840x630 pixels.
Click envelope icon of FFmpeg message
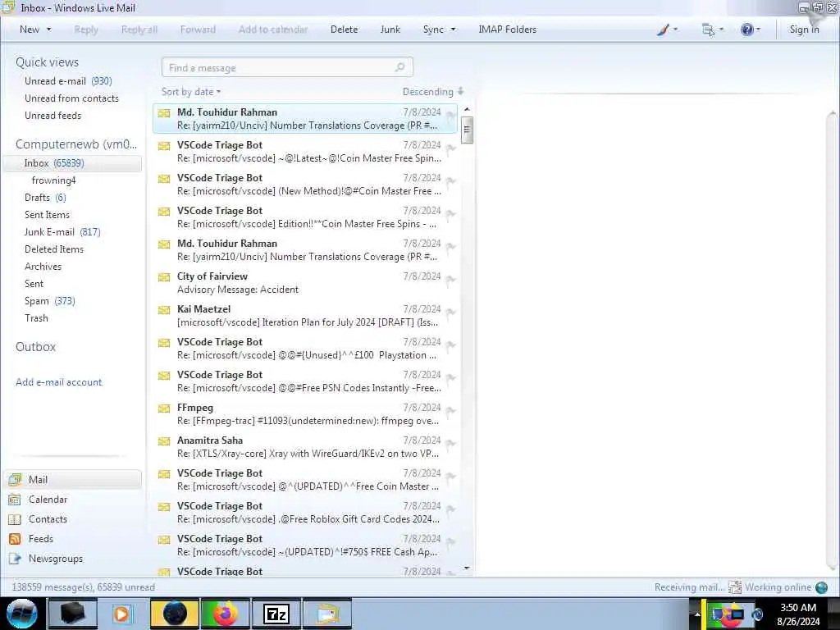[x=164, y=409]
